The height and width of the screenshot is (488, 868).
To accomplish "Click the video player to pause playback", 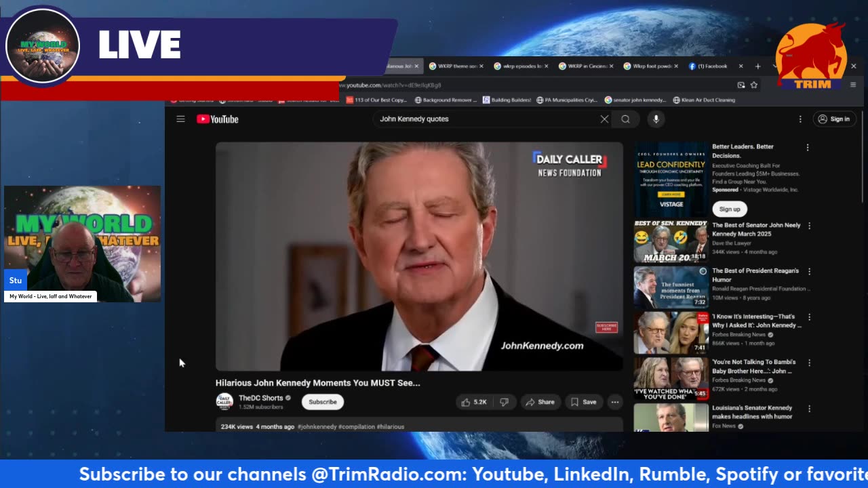I will point(419,256).
